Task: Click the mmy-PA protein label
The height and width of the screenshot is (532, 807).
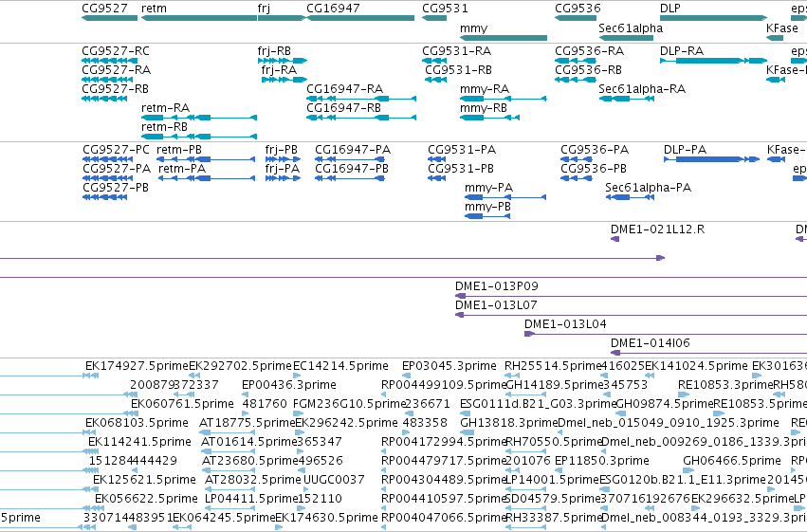Action: point(489,189)
